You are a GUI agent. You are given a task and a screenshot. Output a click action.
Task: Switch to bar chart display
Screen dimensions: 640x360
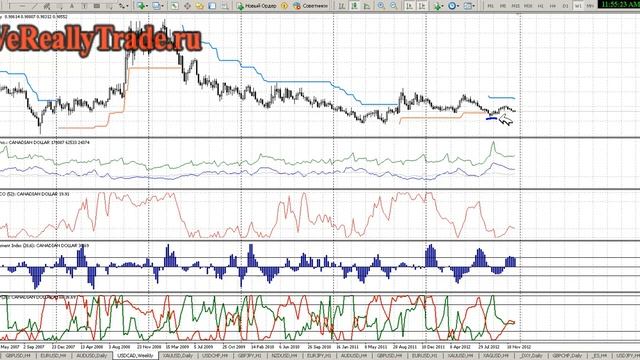342,6
